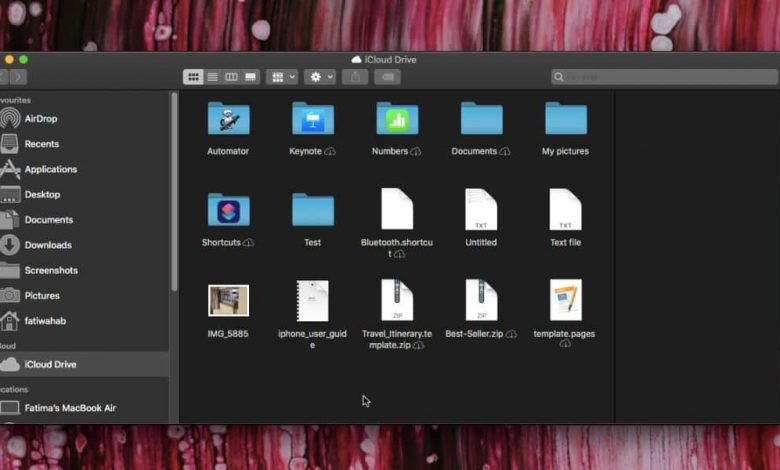Viewport: 780px width, 470px height.
Task: Click the yellow minimize window button
Action: [9, 60]
